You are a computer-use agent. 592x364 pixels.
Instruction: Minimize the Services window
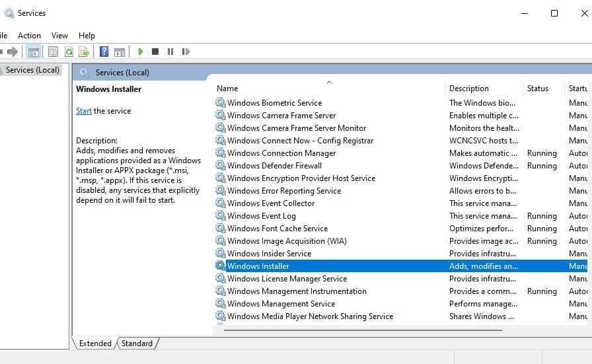pyautogui.click(x=525, y=13)
